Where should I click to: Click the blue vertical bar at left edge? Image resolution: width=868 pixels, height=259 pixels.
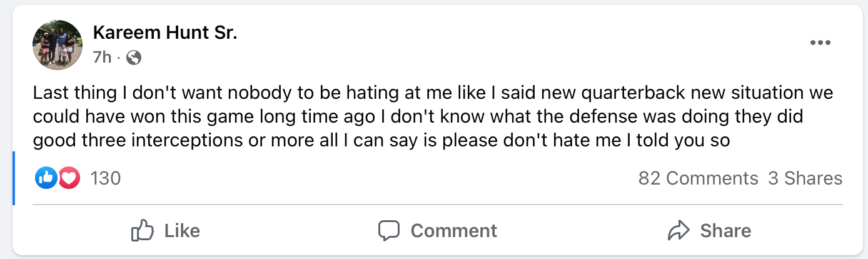click(x=13, y=178)
